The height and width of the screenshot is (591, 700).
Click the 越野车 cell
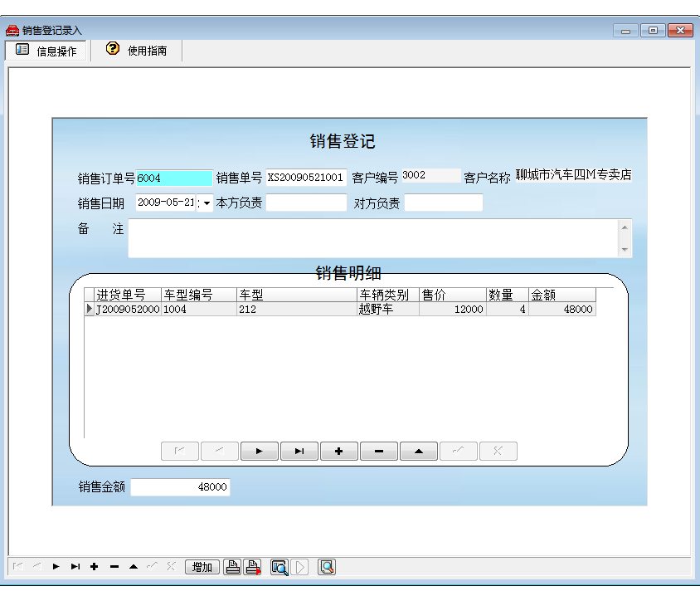tap(388, 309)
